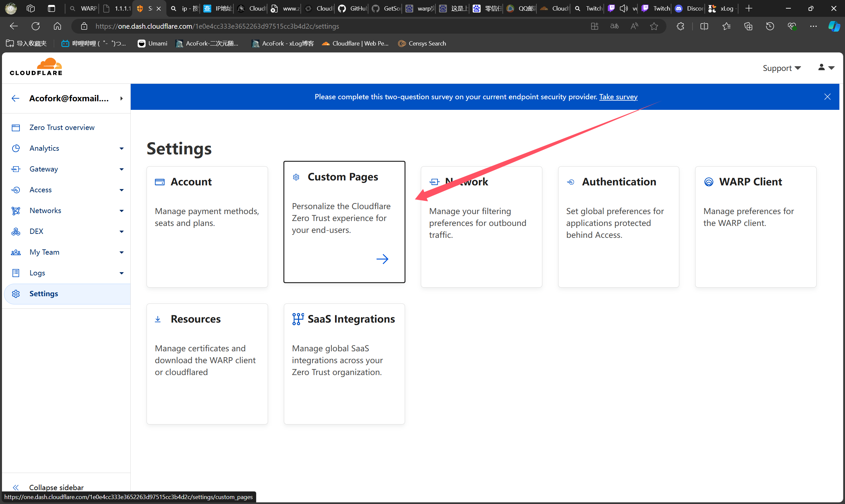Open Cloudflare Web Pe... bookmark

pos(355,44)
